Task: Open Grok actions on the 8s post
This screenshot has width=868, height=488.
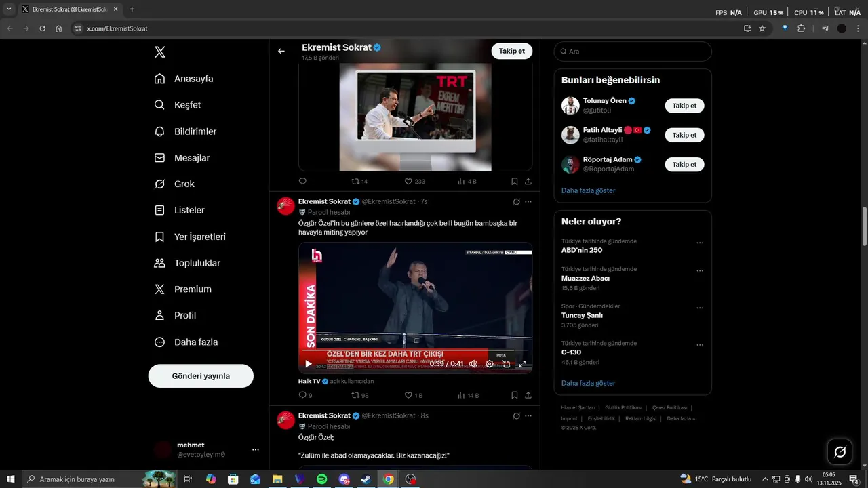Action: tap(516, 415)
